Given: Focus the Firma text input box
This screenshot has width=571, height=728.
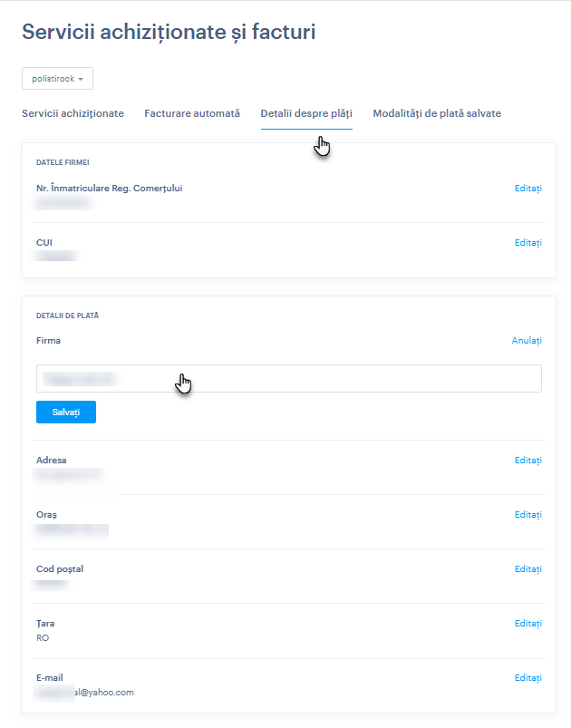Looking at the screenshot, I should tap(288, 379).
